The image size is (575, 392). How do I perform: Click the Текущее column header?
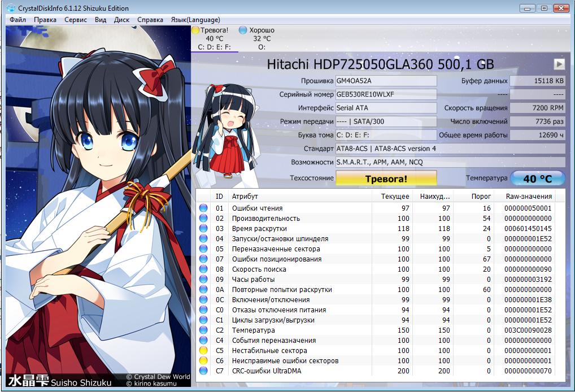click(x=393, y=196)
